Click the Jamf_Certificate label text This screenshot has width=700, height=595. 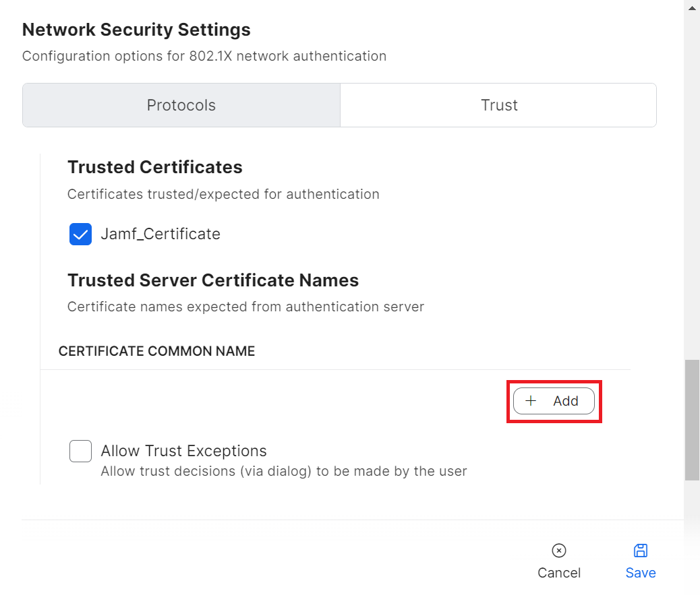click(x=161, y=234)
